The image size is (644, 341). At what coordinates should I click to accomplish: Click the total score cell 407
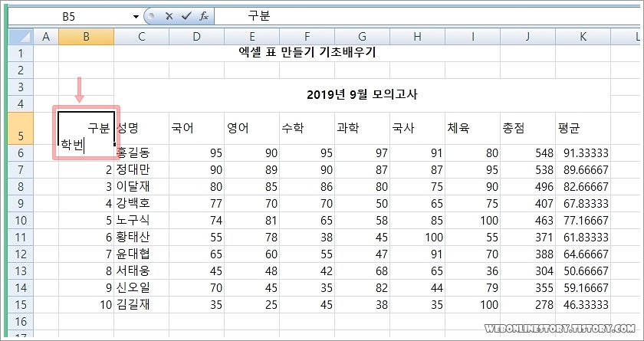coord(527,203)
